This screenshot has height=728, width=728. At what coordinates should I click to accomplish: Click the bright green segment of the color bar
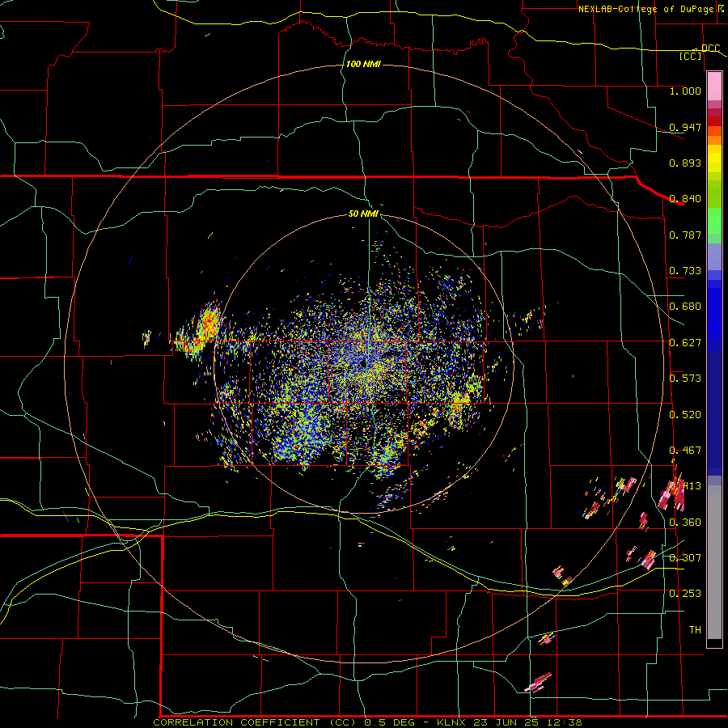[714, 221]
